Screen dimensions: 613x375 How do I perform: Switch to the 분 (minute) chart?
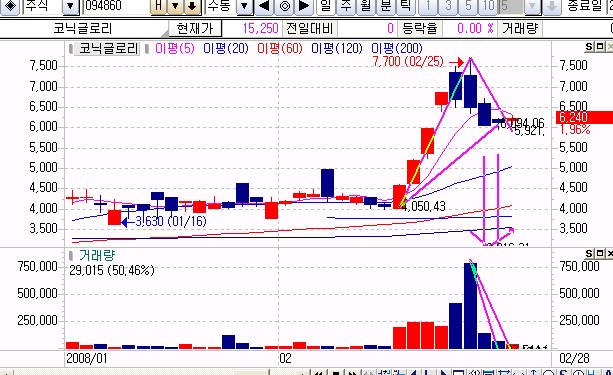click(x=386, y=6)
